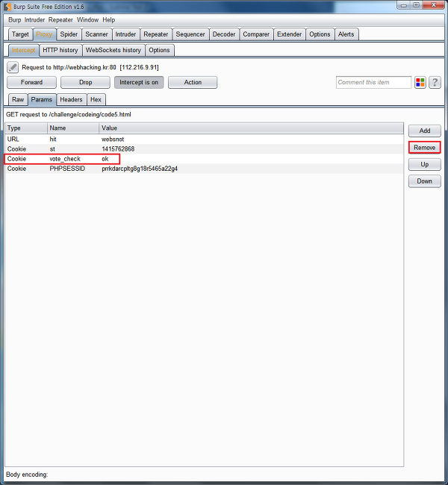Open the Action dropdown button
The image size is (448, 485).
193,82
